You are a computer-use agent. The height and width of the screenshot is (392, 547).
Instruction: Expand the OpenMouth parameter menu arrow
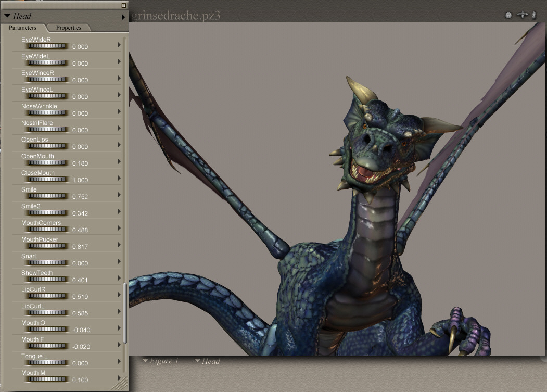point(119,161)
